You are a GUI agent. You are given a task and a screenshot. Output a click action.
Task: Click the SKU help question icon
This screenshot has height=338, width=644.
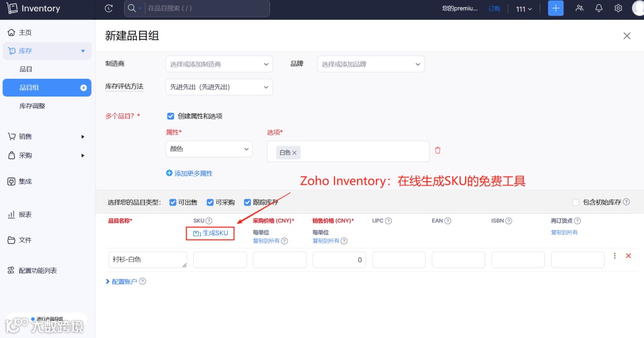(x=209, y=221)
